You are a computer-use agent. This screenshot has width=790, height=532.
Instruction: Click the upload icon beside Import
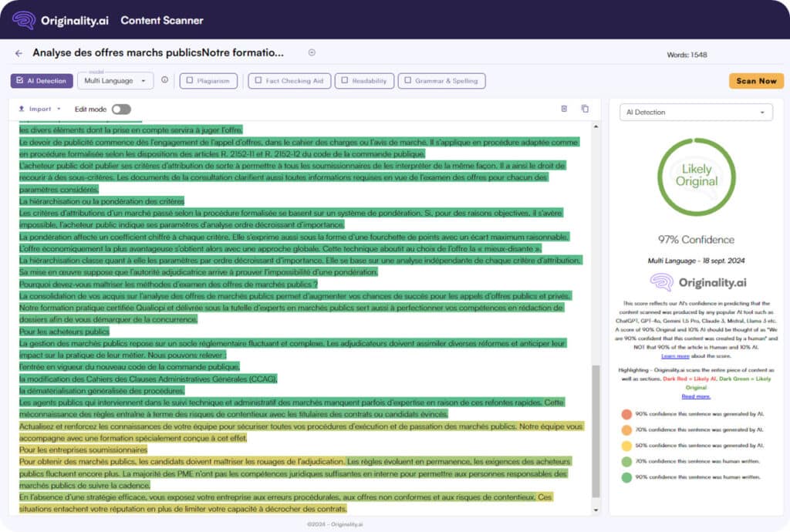[x=22, y=109]
